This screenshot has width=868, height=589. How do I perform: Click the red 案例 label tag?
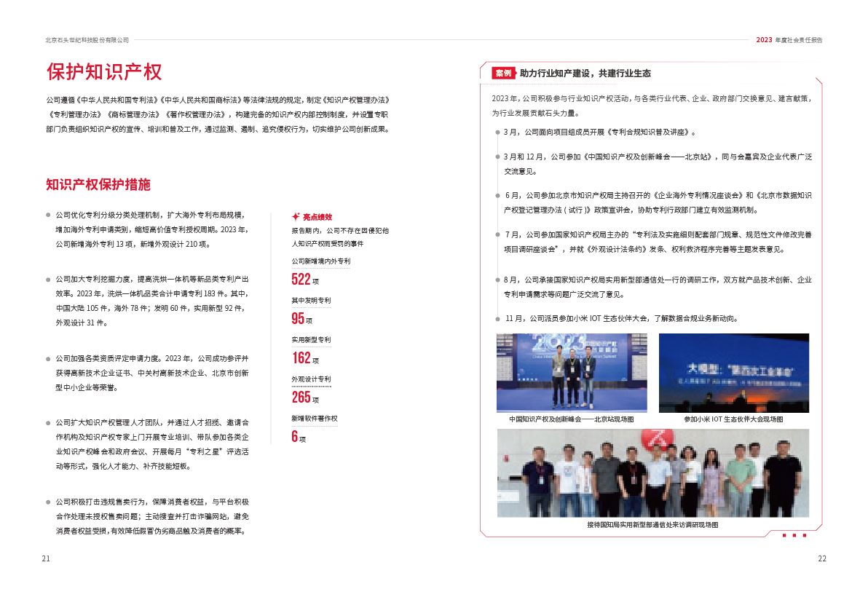click(502, 74)
